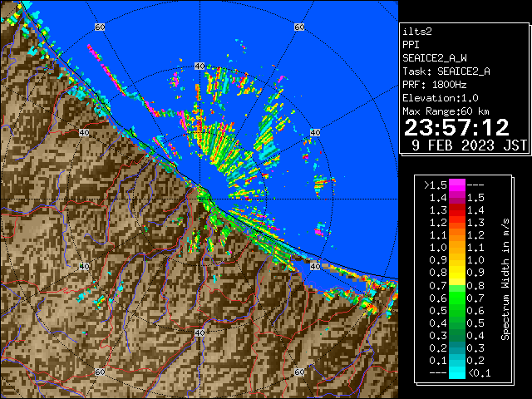Image resolution: width=532 pixels, height=399 pixels.
Task: Click the '1.5' label right of the legend bar
Action: coord(475,198)
